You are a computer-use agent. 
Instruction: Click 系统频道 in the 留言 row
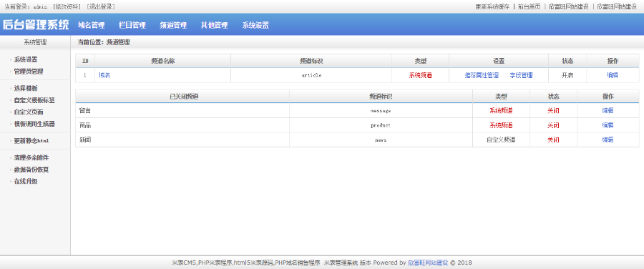[501, 110]
